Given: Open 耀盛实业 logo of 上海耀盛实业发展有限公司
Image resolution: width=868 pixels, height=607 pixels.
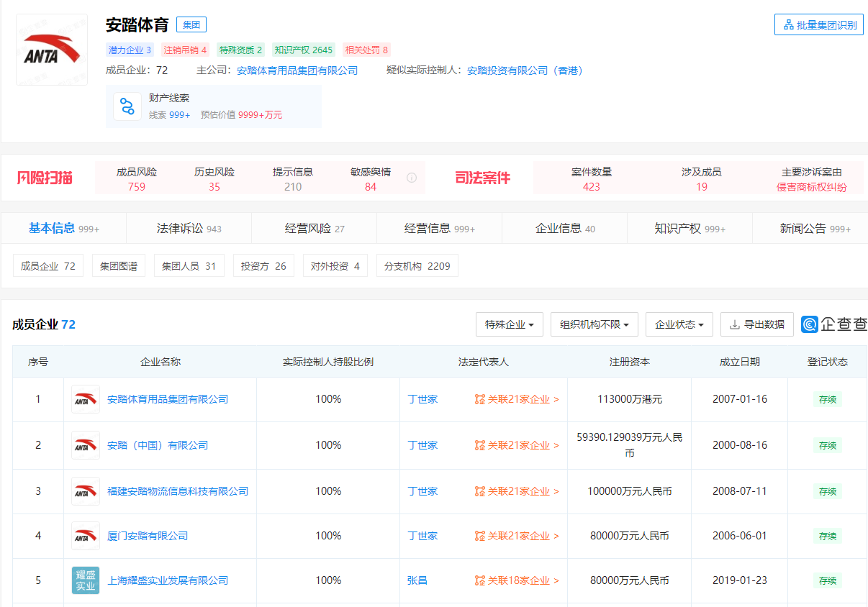Looking at the screenshot, I should (x=86, y=580).
